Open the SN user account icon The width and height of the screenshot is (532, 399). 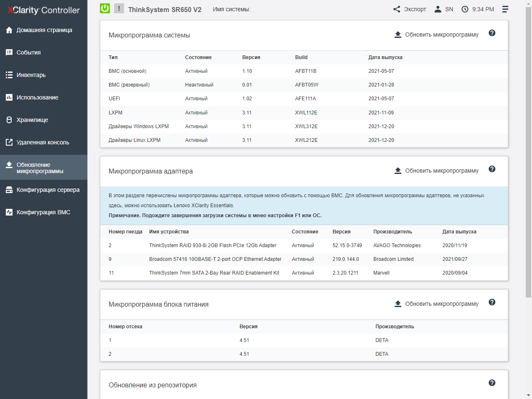[x=438, y=9]
